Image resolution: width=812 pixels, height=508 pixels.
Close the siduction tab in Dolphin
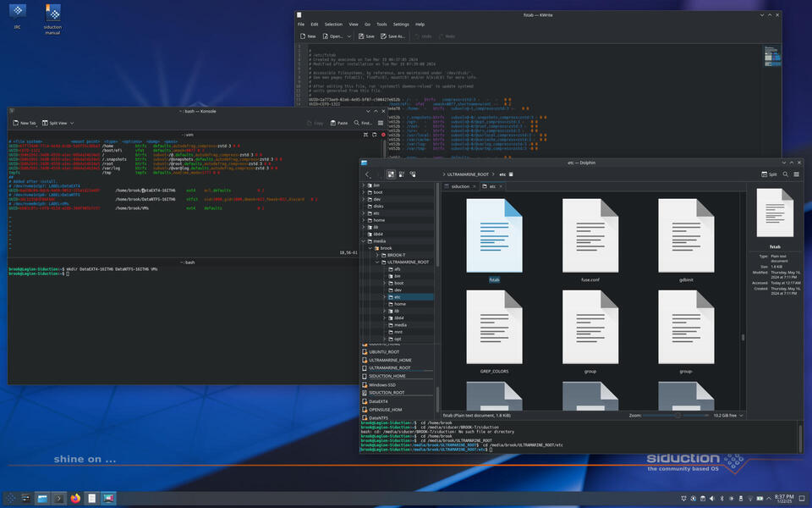[474, 186]
